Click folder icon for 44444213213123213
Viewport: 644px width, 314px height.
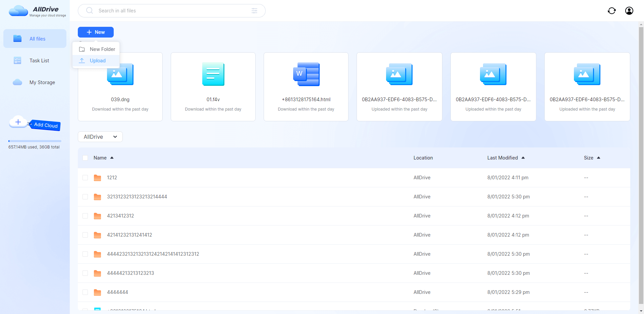click(x=97, y=273)
